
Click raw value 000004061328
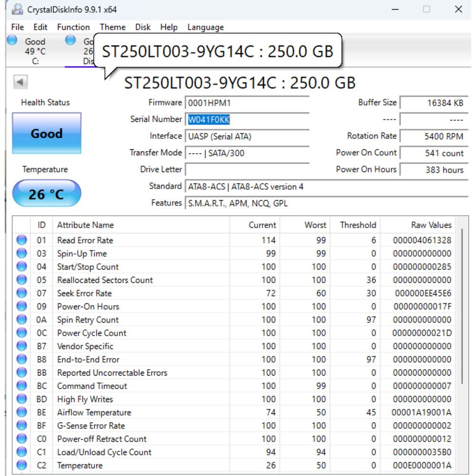422,240
